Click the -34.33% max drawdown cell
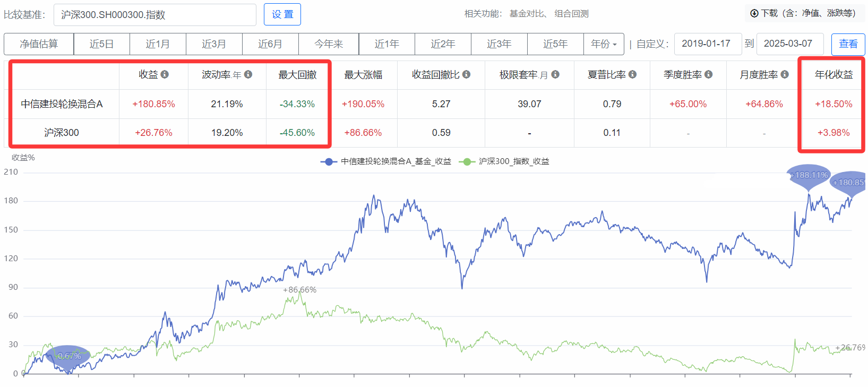This screenshot has width=868, height=387. coord(297,104)
